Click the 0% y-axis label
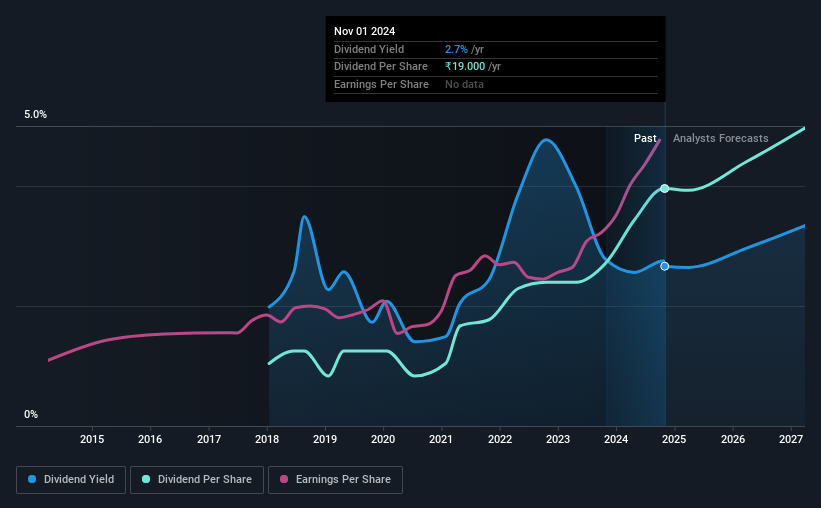Screen dimensions: 821x508 pyautogui.click(x=31, y=414)
